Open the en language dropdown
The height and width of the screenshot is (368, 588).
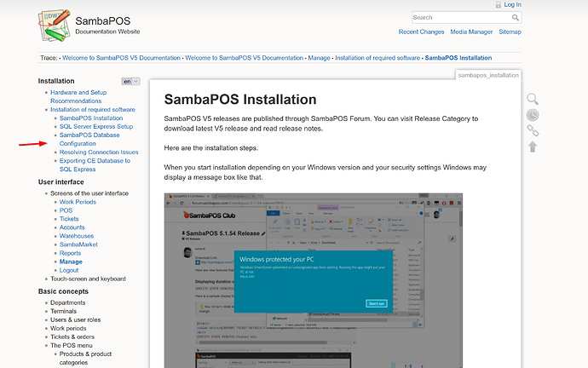(x=130, y=81)
